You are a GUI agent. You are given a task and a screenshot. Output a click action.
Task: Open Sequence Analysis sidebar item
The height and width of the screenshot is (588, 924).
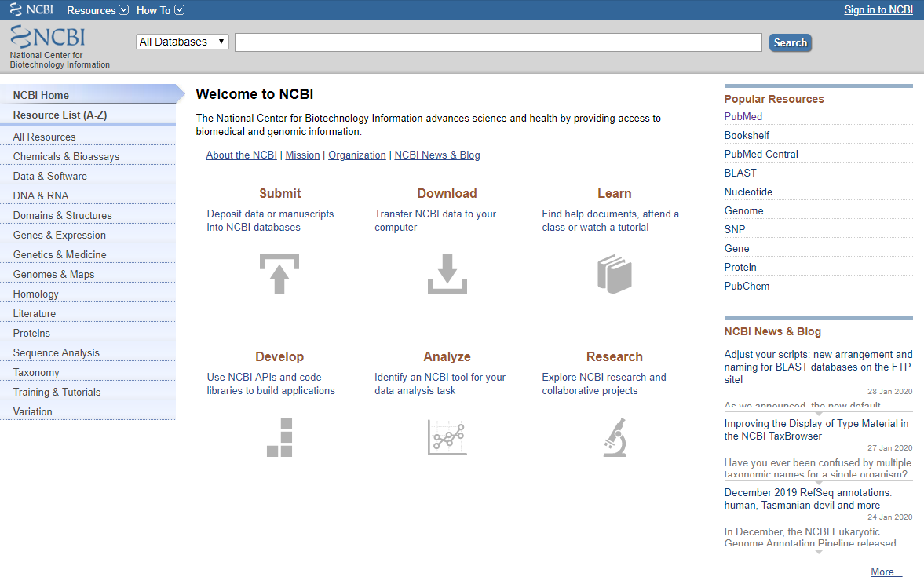tap(88, 353)
